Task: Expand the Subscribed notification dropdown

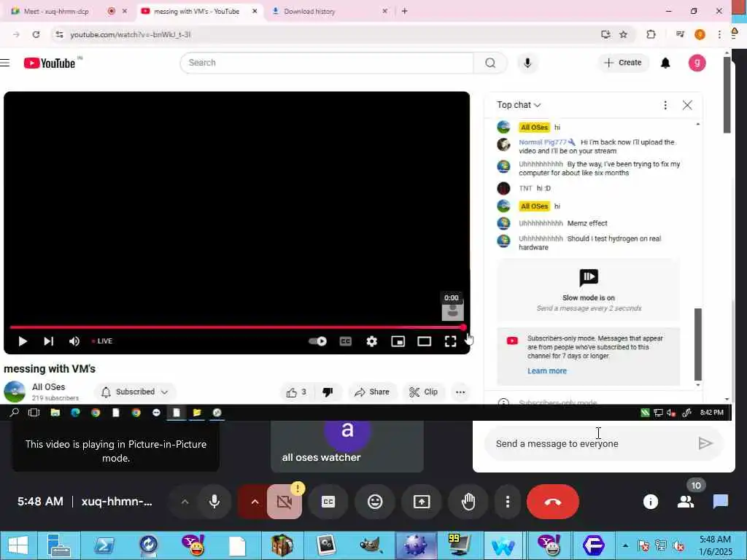Action: [x=135, y=392]
